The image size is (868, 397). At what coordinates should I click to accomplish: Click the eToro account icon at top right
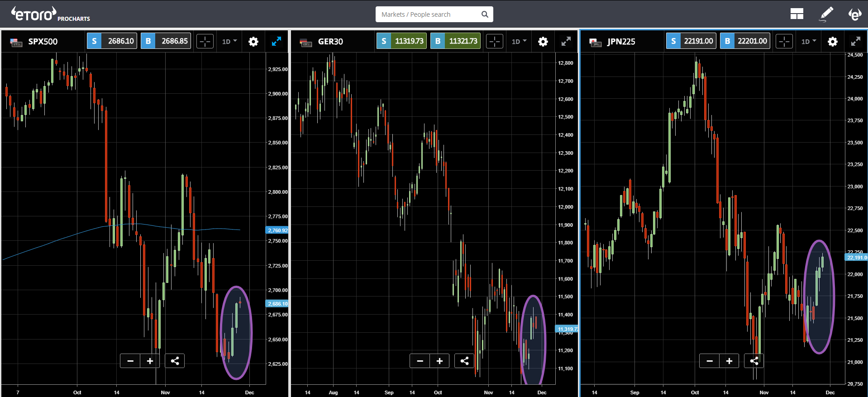[854, 14]
